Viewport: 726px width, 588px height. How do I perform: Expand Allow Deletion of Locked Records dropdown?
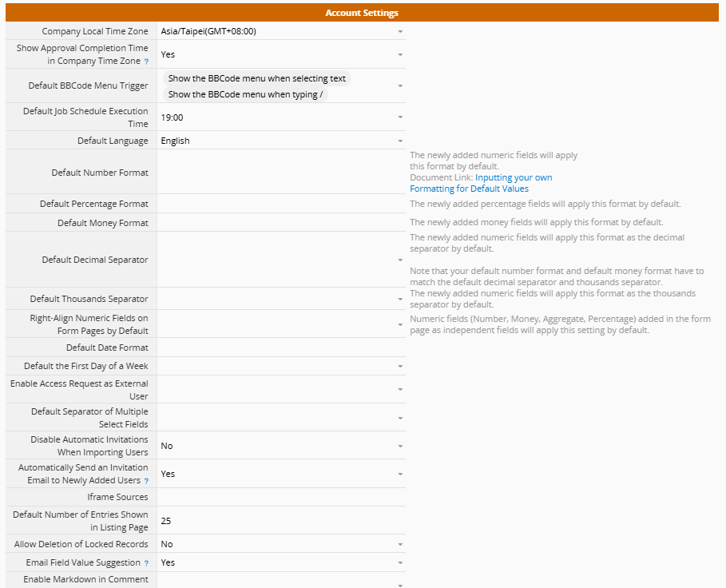[x=400, y=545]
